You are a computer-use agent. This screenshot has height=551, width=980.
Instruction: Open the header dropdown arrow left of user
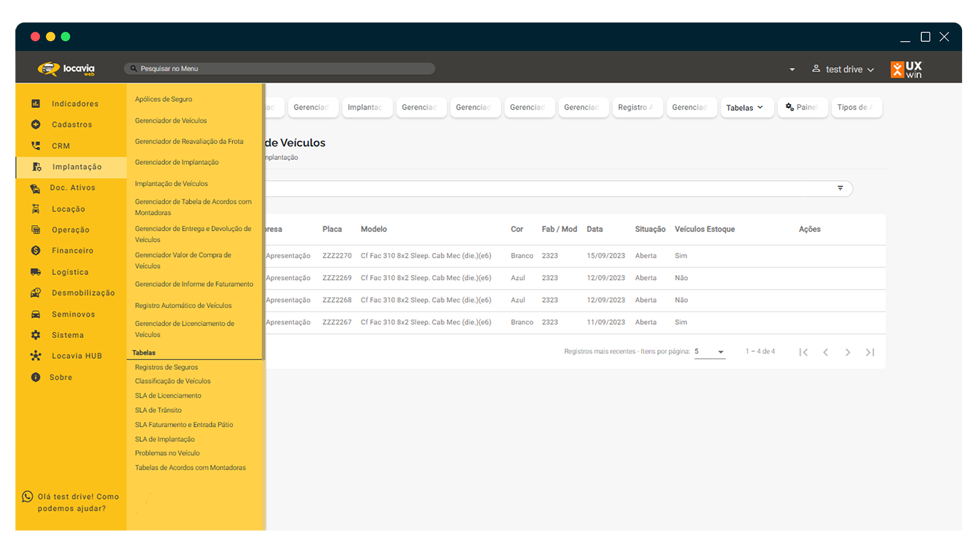tap(792, 69)
